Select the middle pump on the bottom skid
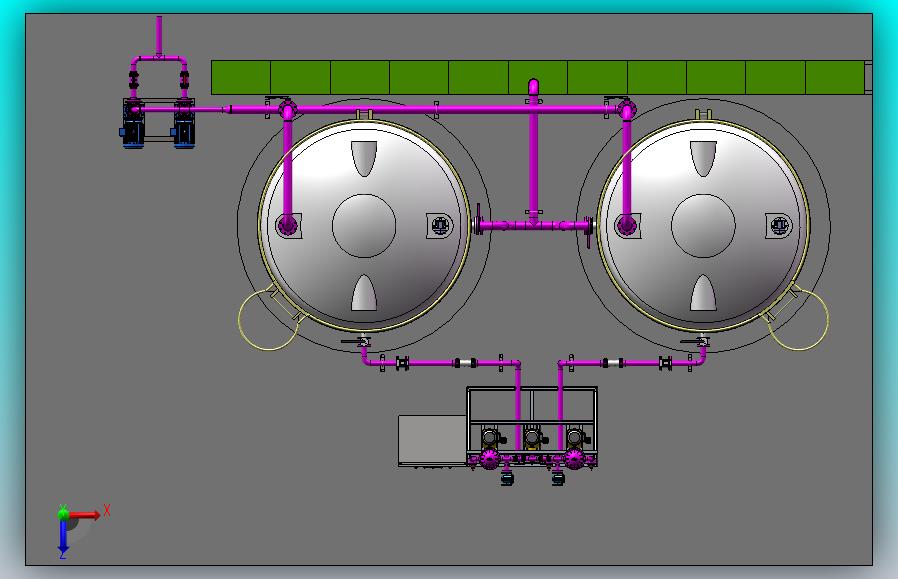Screen dimensions: 898x579 (532, 438)
